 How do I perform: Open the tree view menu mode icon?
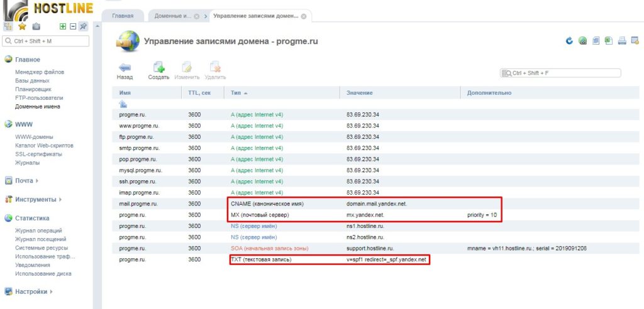[8, 26]
